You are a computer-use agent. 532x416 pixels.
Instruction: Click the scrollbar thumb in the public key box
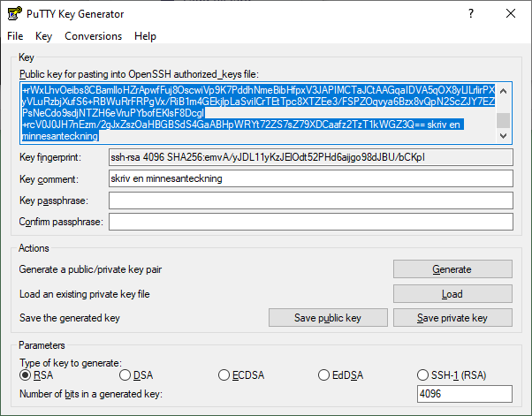[504, 120]
